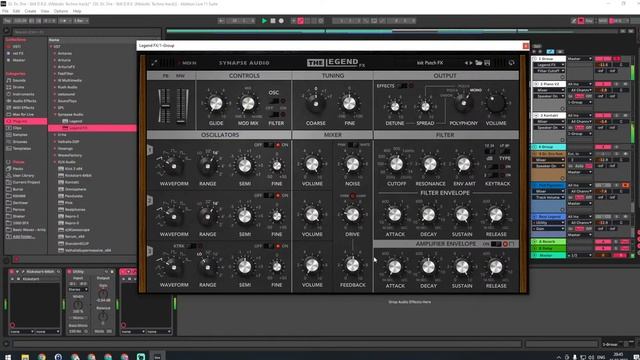This screenshot has width=640, height=360.
Task: Click the Ableton Live taskbar icon
Action: pyautogui.click(x=158, y=357)
